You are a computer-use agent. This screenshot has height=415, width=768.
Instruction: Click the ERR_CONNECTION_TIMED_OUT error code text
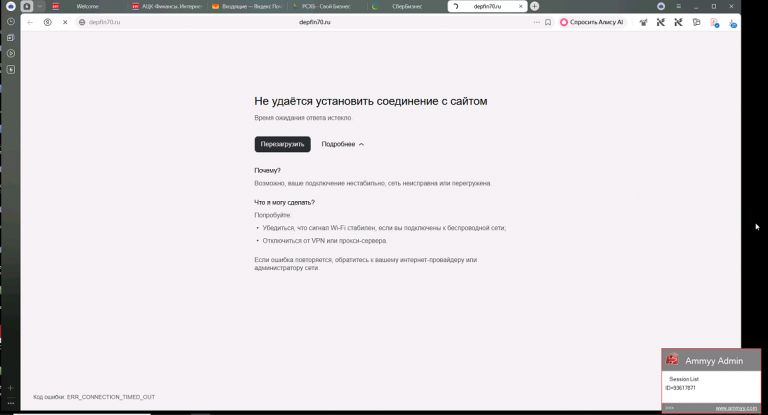[x=111, y=397]
